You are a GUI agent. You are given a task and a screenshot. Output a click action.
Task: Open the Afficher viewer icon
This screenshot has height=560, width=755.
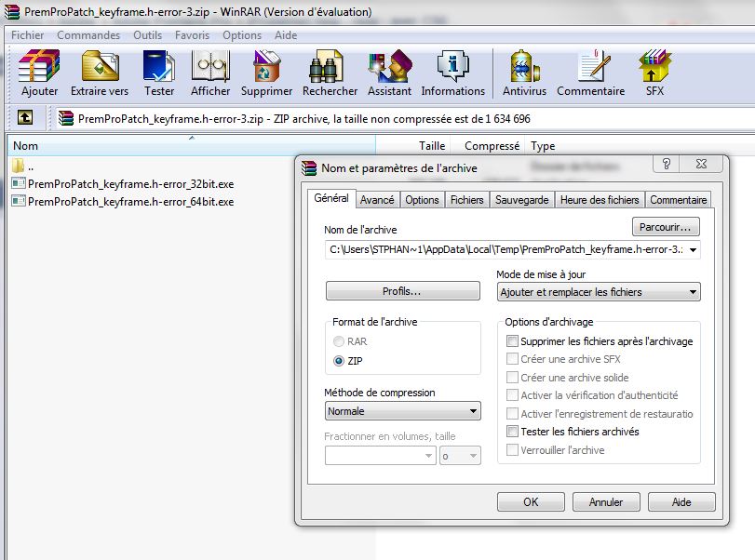pos(210,66)
